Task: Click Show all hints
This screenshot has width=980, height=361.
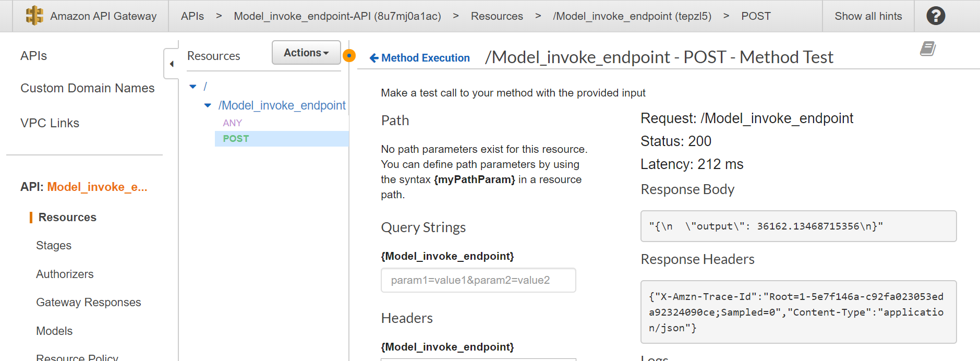Action: tap(868, 16)
